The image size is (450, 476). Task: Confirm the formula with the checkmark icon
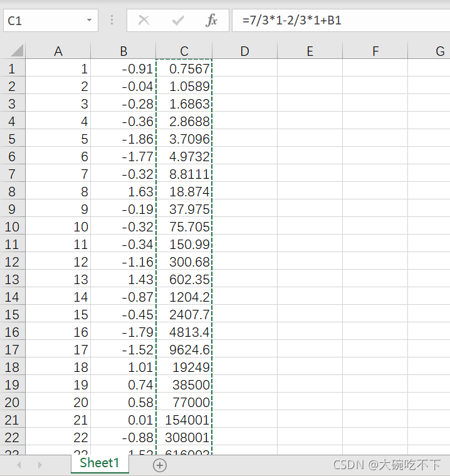click(177, 21)
